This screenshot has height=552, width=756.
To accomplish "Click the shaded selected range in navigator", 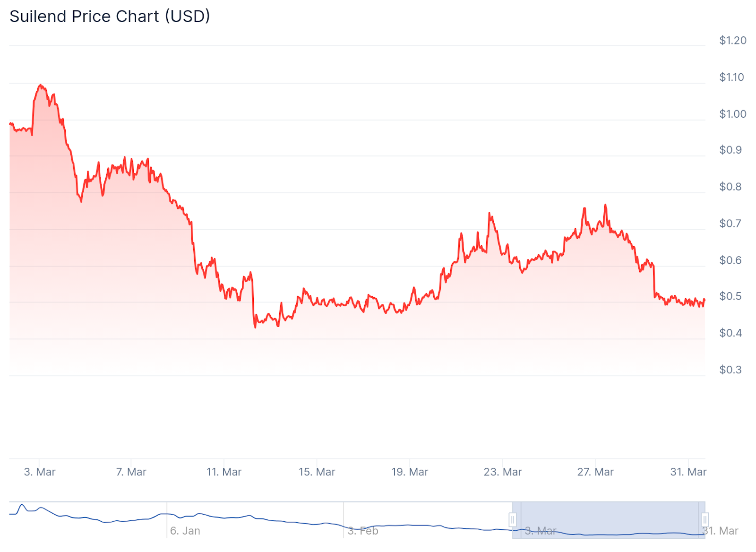I will tap(609, 520).
